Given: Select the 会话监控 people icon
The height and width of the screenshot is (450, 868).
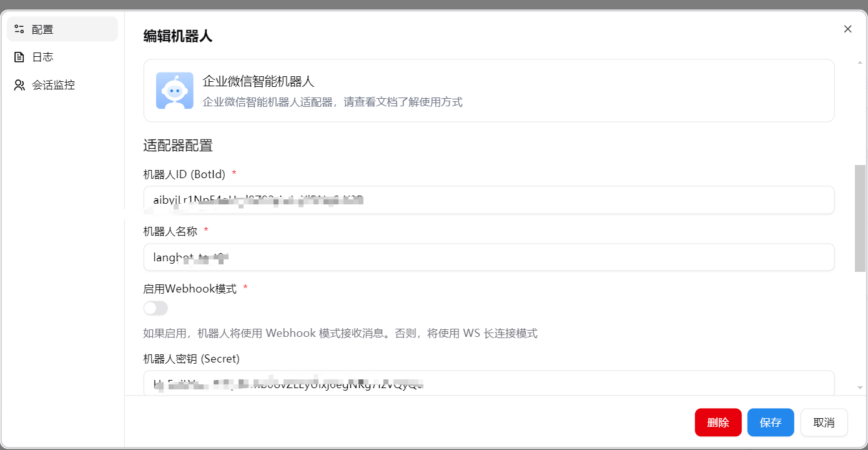Looking at the screenshot, I should click(19, 84).
